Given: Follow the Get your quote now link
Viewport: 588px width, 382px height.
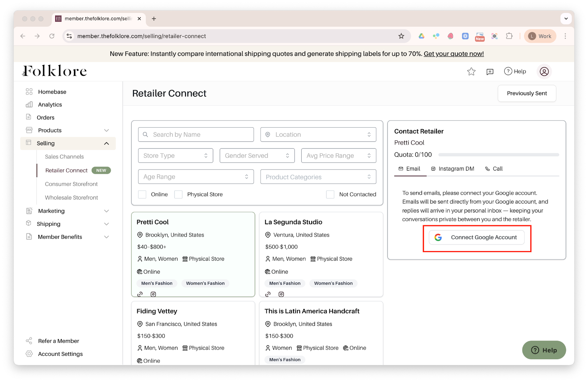Looking at the screenshot, I should [453, 54].
